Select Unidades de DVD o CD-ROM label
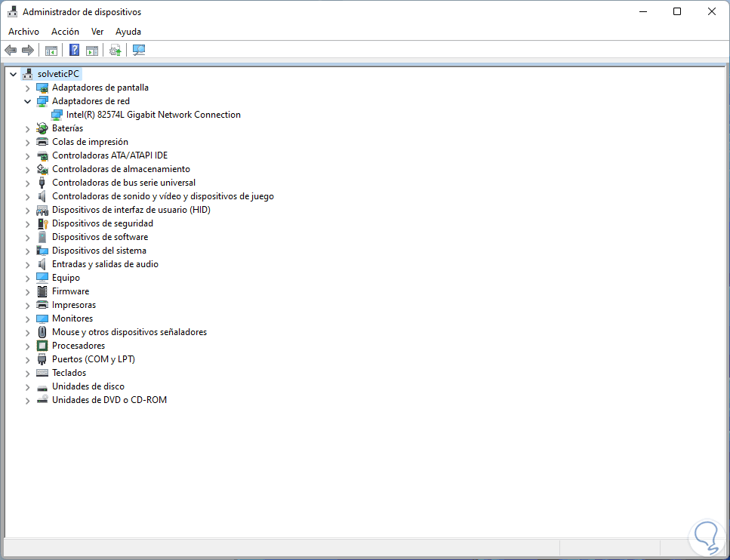Screen dimensions: 730x560 pos(109,400)
